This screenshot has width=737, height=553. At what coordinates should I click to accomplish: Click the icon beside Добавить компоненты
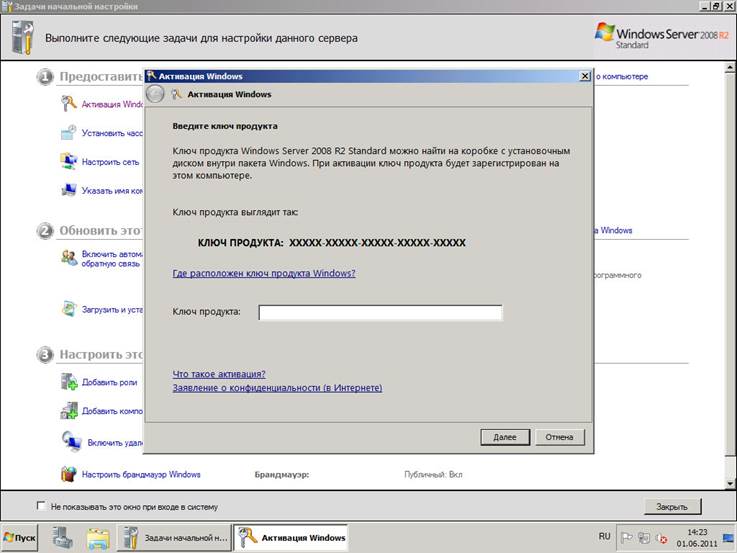pyautogui.click(x=69, y=411)
